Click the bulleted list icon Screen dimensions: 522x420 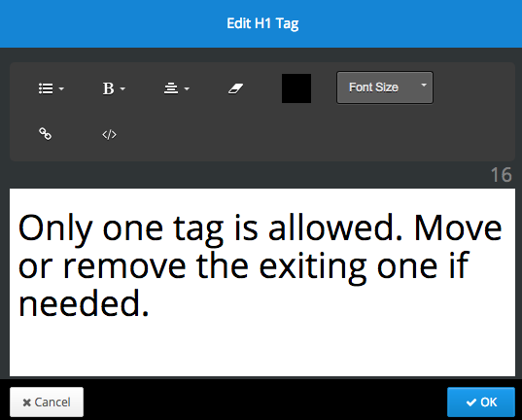(46, 88)
